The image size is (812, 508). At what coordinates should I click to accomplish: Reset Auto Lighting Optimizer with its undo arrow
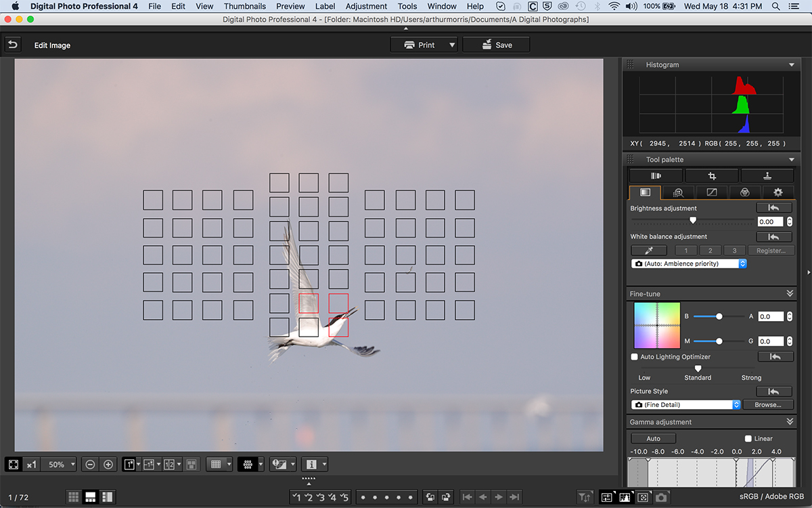775,356
